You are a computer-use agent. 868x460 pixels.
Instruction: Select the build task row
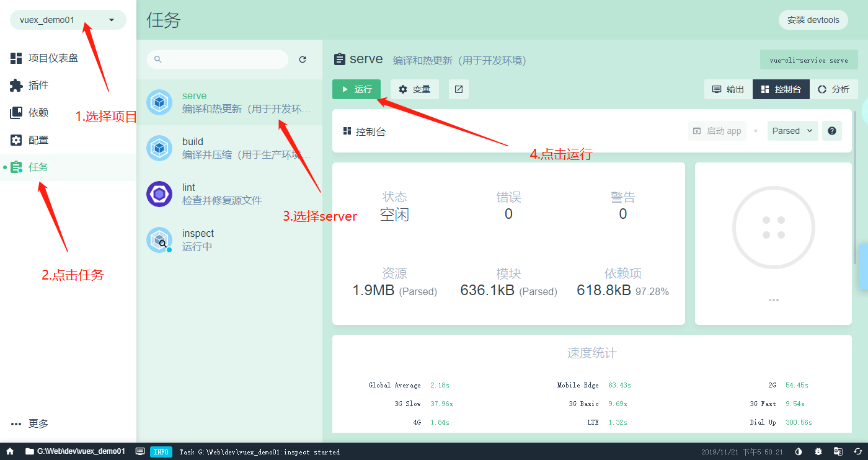coord(229,148)
